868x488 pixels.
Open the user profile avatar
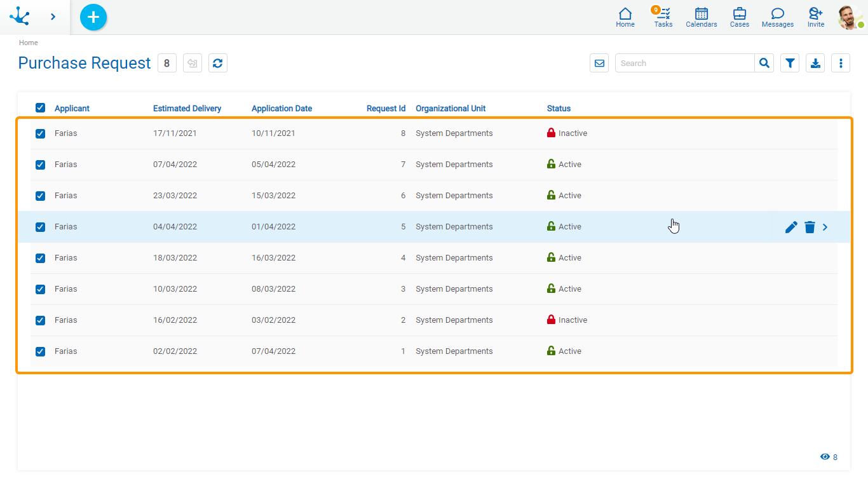(850, 17)
